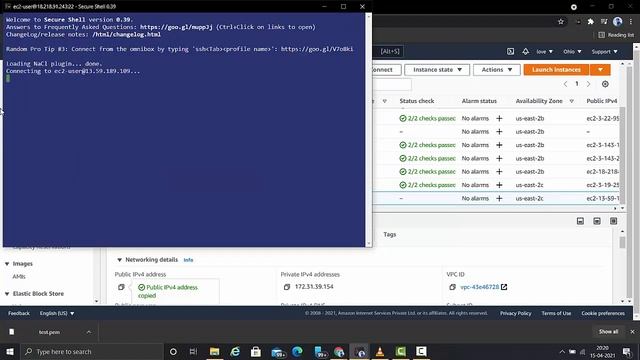The width and height of the screenshot is (640, 360).
Task: Open Chrome Reading list
Action: click(616, 35)
